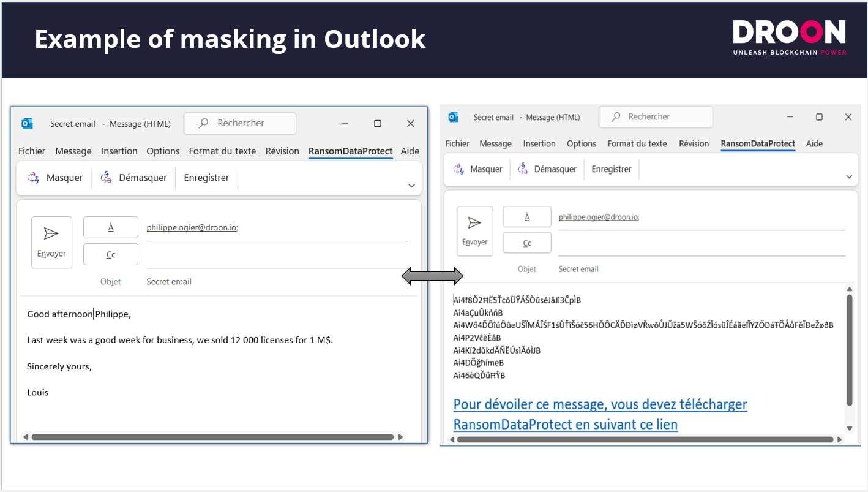
Task: Click the empty Cc field in right window
Action: point(702,244)
